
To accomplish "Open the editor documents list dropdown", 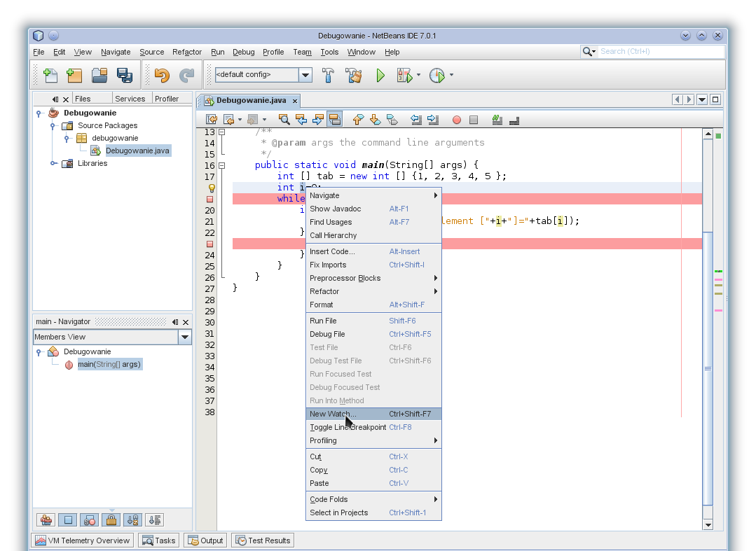I will [702, 99].
